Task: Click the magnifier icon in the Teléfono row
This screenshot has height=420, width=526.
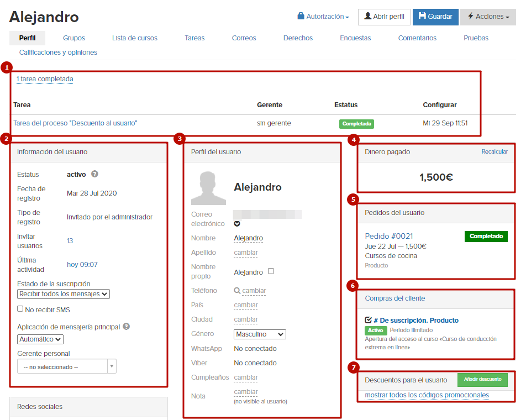Action: coord(237,291)
